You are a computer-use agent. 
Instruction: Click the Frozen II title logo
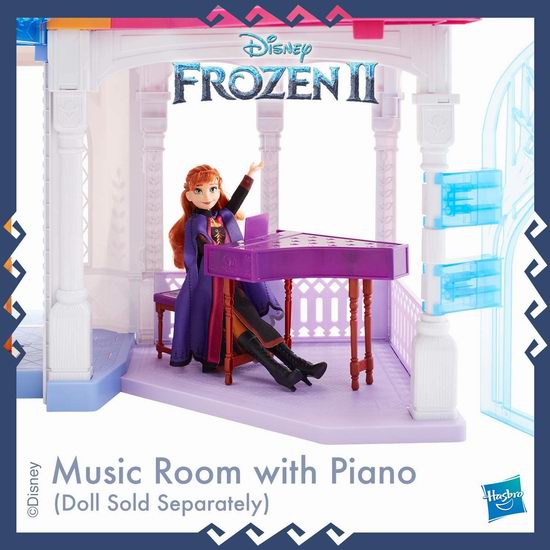(275, 83)
